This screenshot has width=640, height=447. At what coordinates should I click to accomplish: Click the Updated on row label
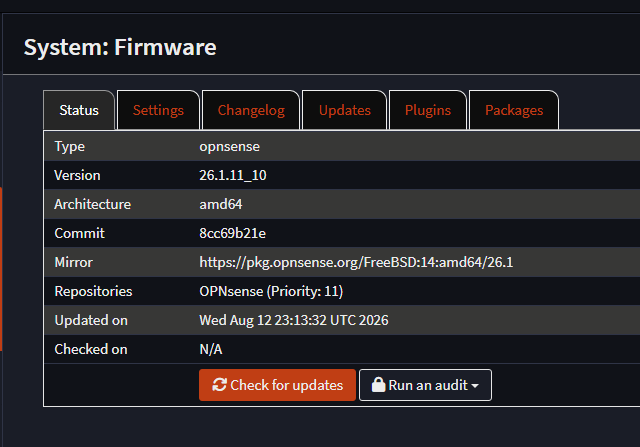click(x=91, y=320)
